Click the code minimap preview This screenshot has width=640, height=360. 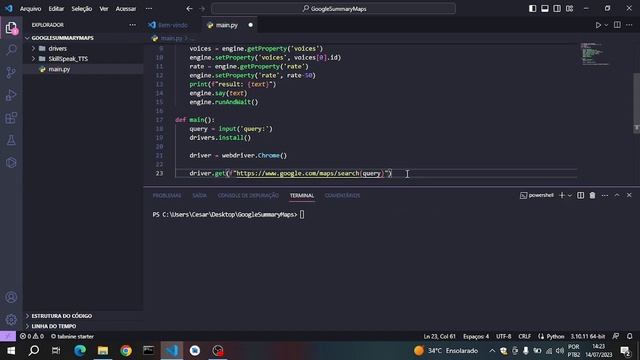point(594,54)
